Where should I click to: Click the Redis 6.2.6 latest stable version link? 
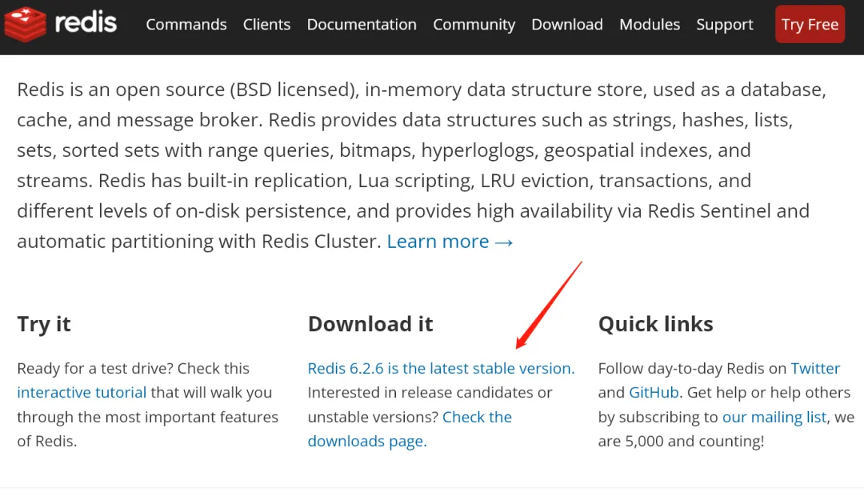tap(441, 369)
